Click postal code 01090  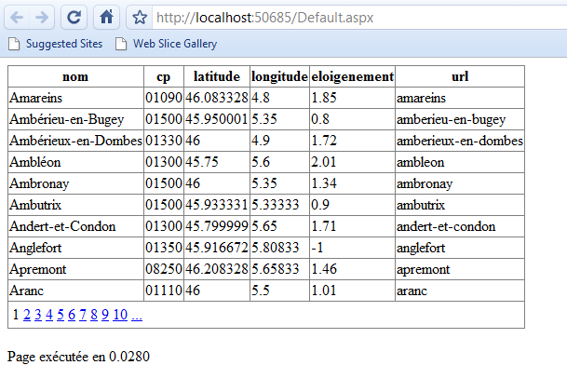point(164,98)
